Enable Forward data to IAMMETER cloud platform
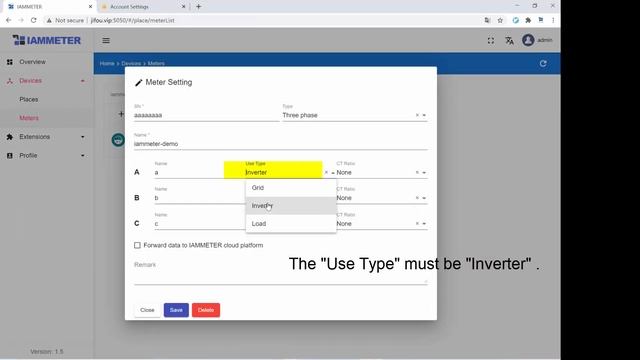This screenshot has width=640, height=360. coord(137,245)
